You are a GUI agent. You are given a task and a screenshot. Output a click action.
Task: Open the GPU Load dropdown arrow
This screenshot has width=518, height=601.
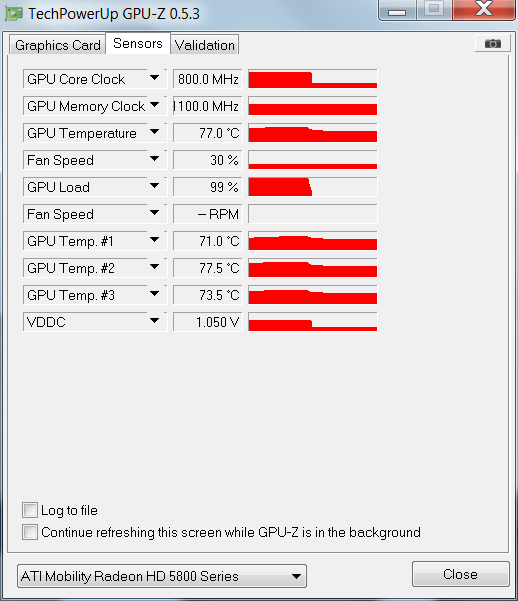pos(155,186)
